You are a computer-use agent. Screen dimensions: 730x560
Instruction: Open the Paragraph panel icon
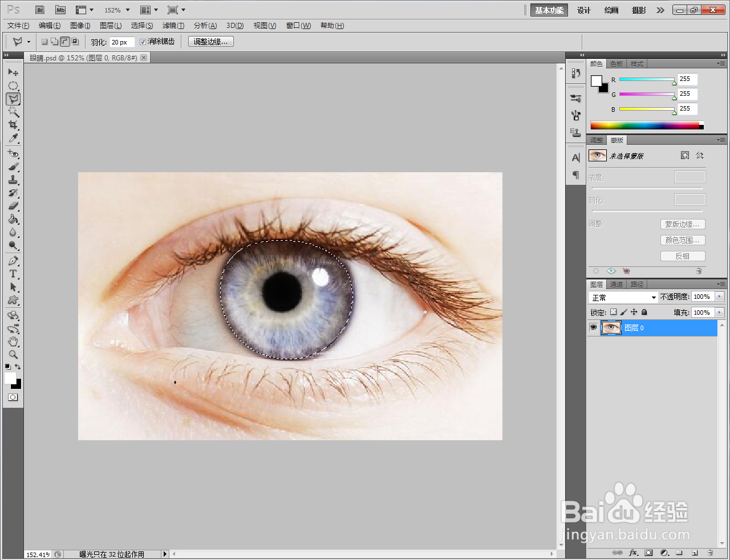click(x=576, y=175)
